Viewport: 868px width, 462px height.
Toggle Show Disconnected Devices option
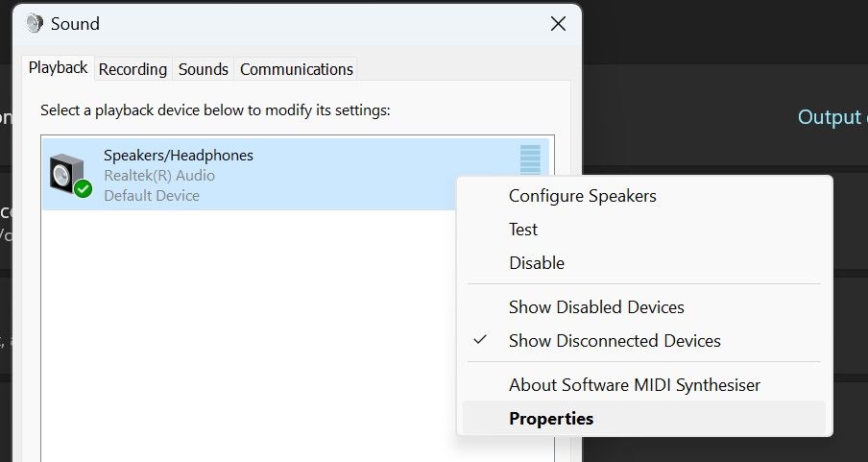point(615,341)
